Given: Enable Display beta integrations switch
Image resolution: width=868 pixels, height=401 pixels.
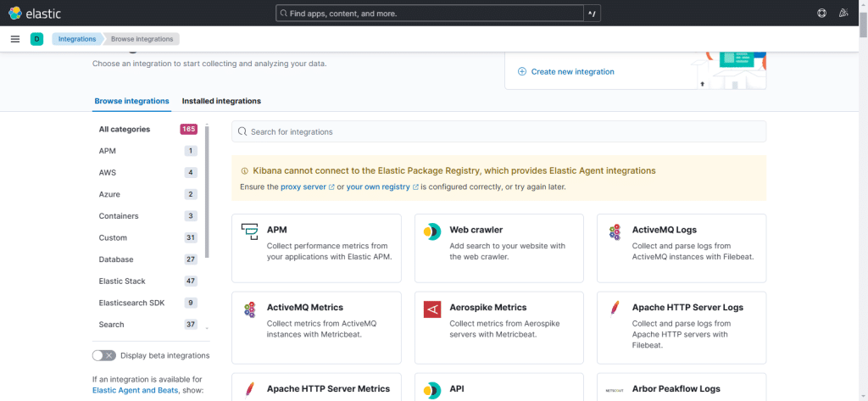Looking at the screenshot, I should click(x=103, y=355).
